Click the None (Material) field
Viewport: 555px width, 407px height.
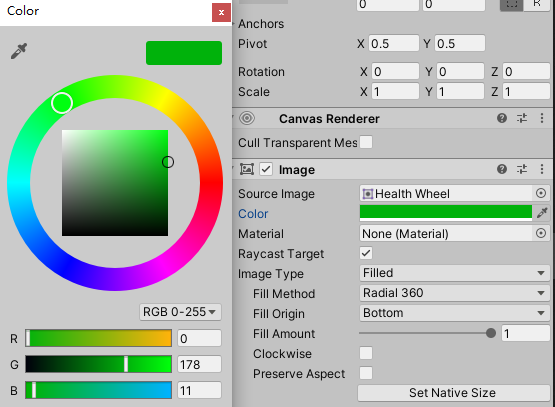tap(446, 234)
